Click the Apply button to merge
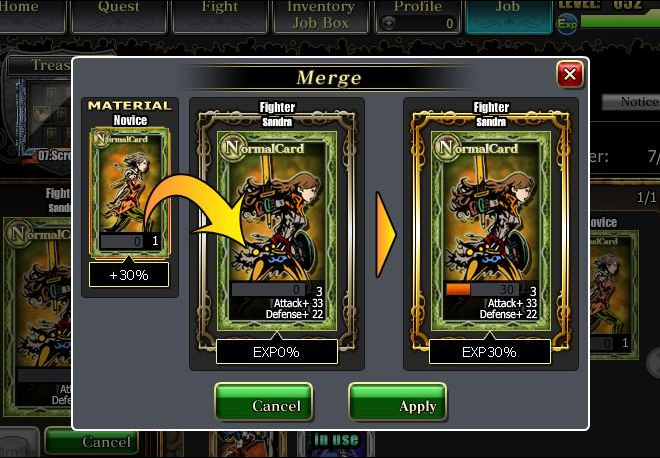Screen dimensions: 660x458 tap(397, 402)
